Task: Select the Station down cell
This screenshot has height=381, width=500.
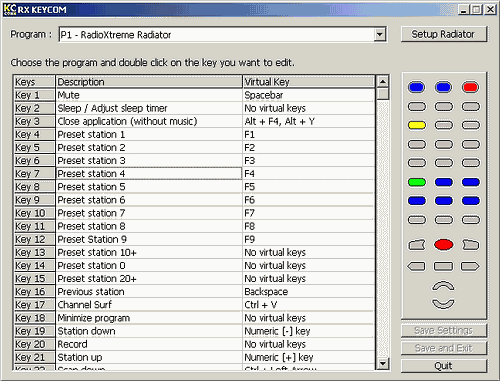Action: [149, 331]
